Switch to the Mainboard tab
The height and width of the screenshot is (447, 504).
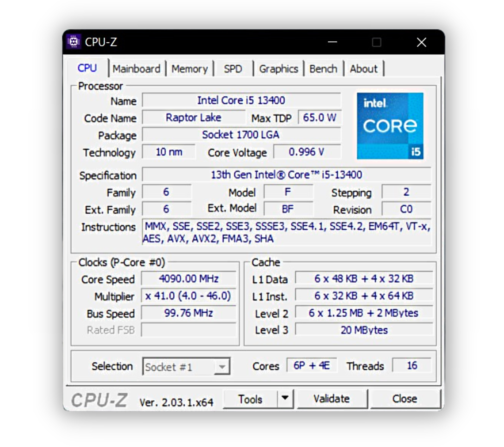pyautogui.click(x=136, y=69)
